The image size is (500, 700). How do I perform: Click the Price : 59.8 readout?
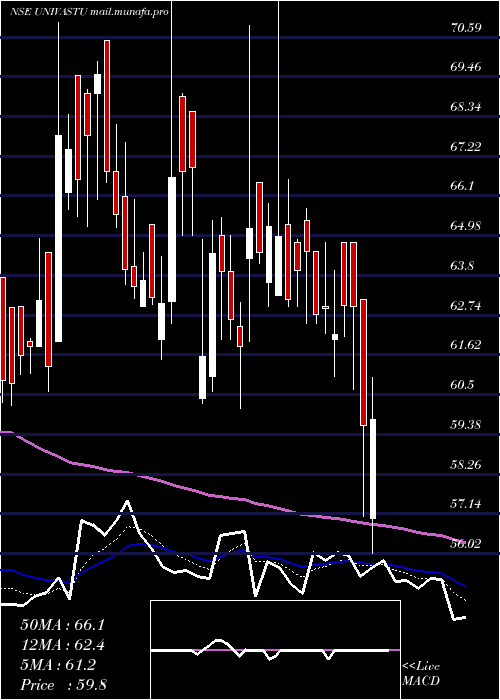[x=62, y=685]
